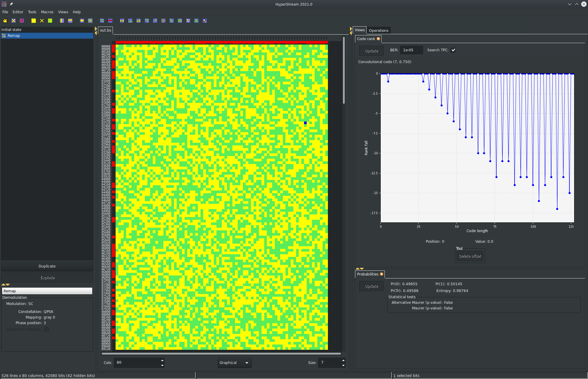Click the Delete offset tool button
588x379 pixels.
coord(470,256)
